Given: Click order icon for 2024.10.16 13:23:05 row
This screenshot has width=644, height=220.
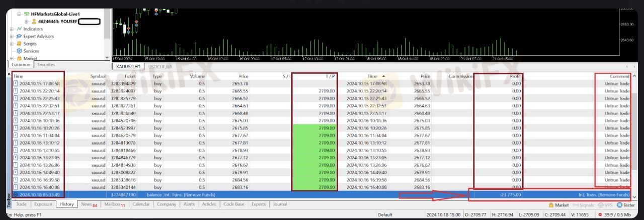Looking at the screenshot, I should 16,158.
